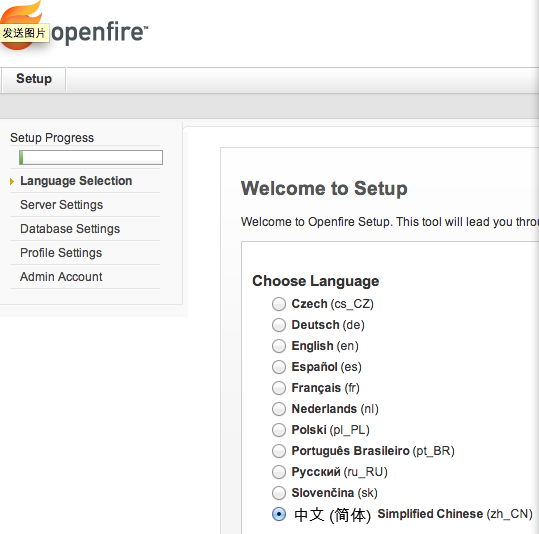Select Nederlands (nl) option
This screenshot has width=539, height=534.
(x=279, y=409)
